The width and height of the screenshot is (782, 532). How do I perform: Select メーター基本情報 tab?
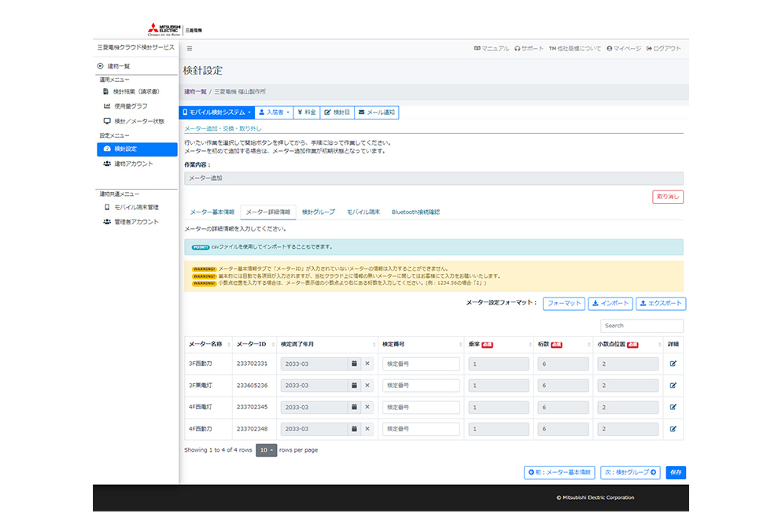point(212,212)
